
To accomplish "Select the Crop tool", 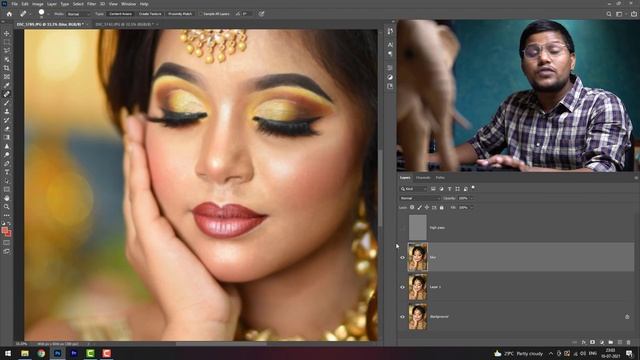I will pos(7,68).
